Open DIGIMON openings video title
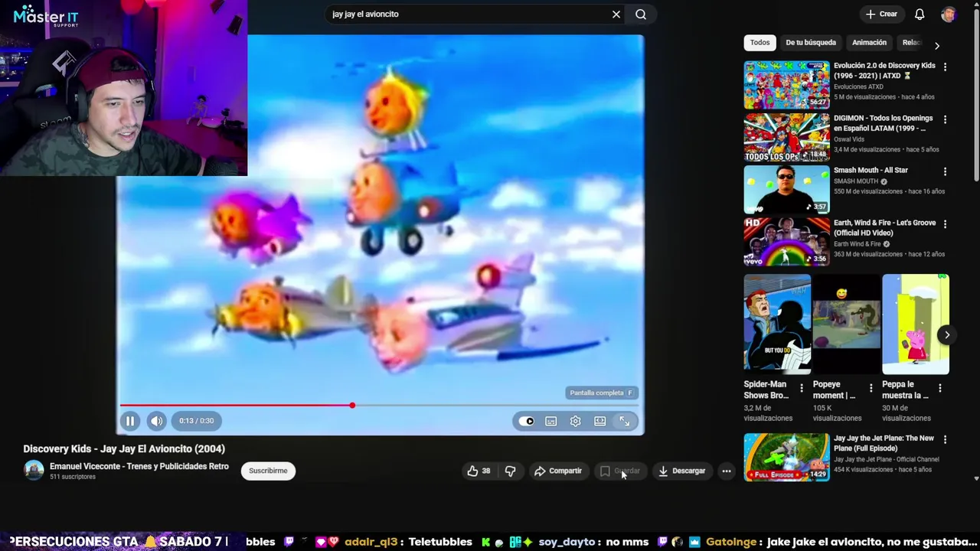 883,123
